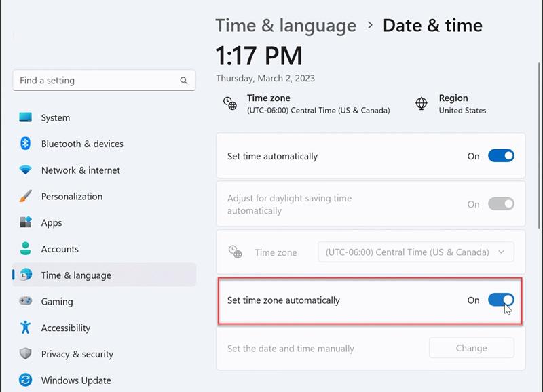Click the Find a setting search box
543x392 pixels.
point(98,80)
